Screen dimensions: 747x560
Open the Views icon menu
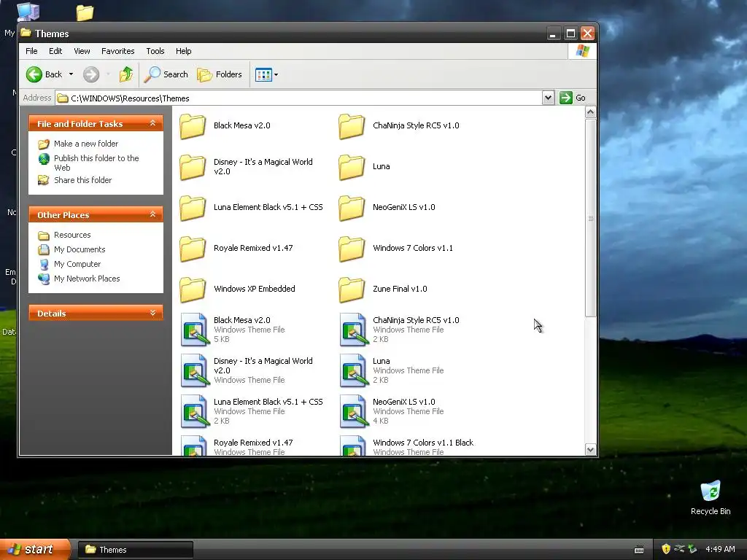266,74
